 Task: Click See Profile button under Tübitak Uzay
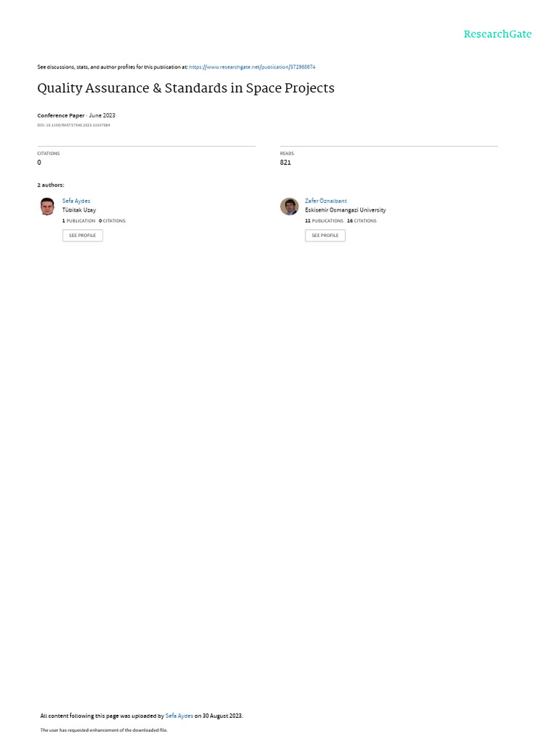click(82, 236)
